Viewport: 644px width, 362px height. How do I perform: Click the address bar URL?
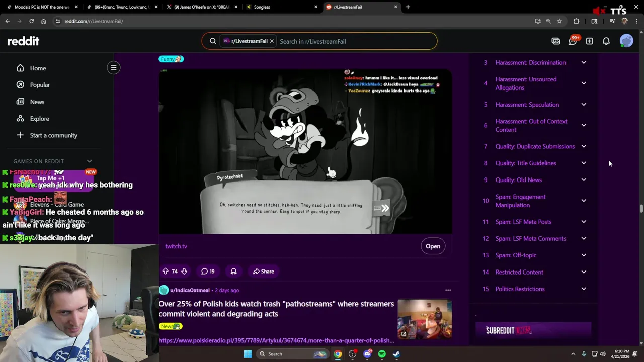click(x=94, y=21)
